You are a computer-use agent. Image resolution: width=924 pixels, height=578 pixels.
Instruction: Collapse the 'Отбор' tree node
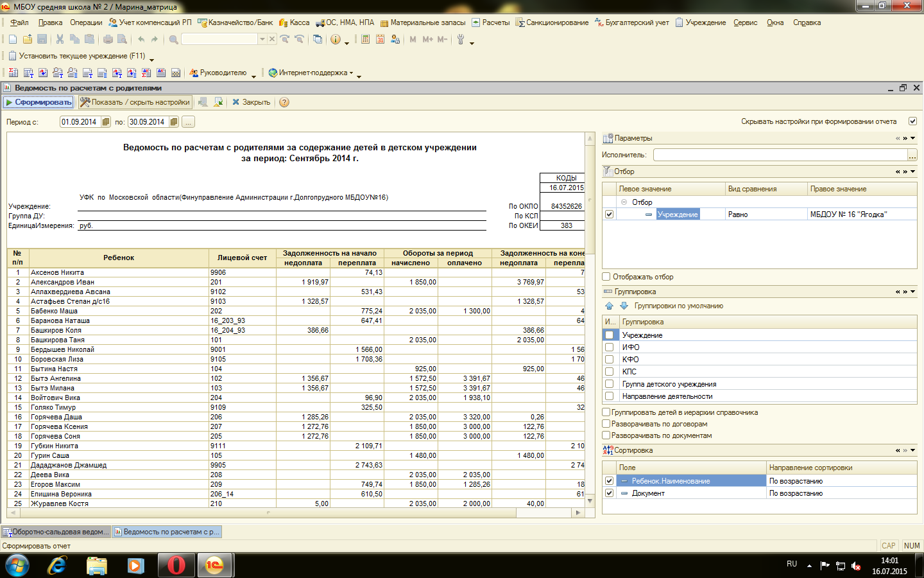pos(624,202)
